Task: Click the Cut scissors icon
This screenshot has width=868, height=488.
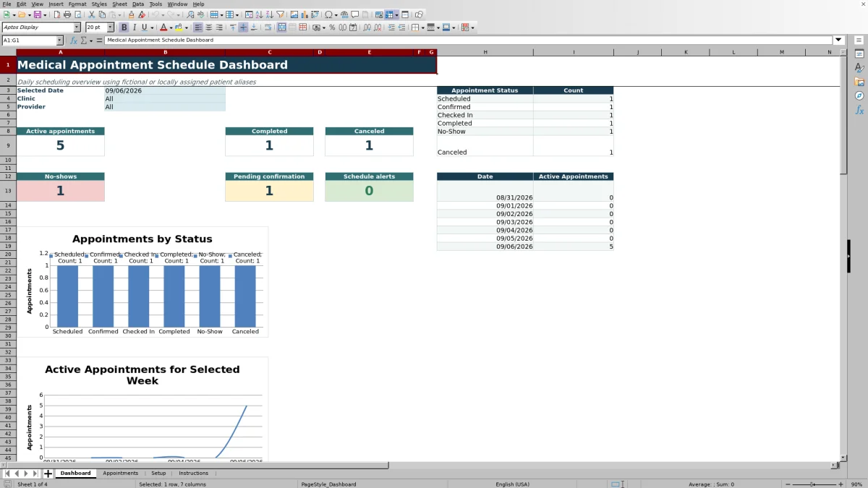Action: pos(92,14)
